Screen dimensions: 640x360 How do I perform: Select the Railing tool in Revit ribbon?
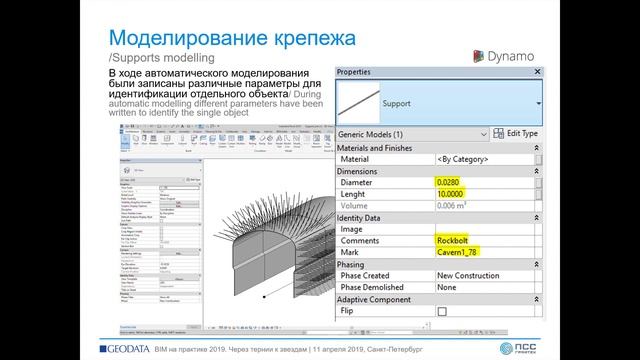pyautogui.click(x=252, y=140)
